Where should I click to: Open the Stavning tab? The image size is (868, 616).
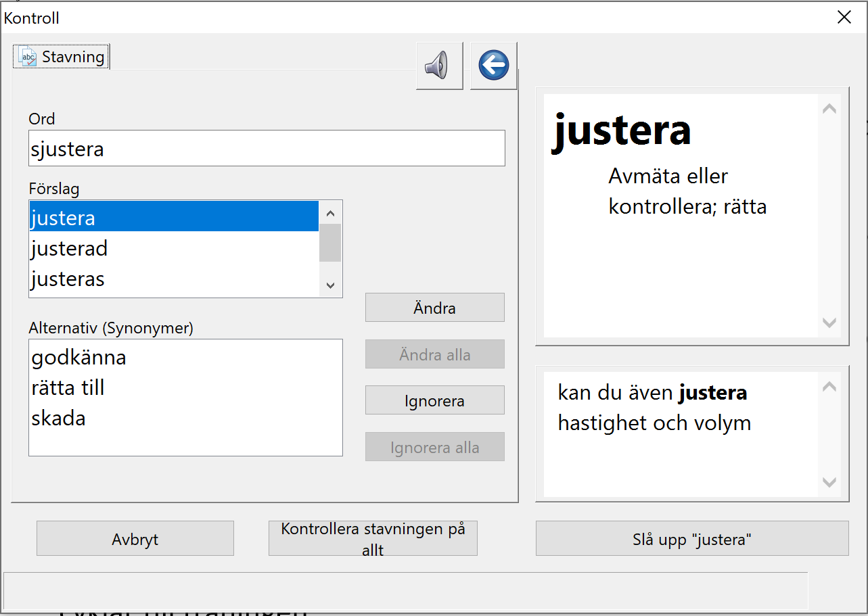click(62, 57)
